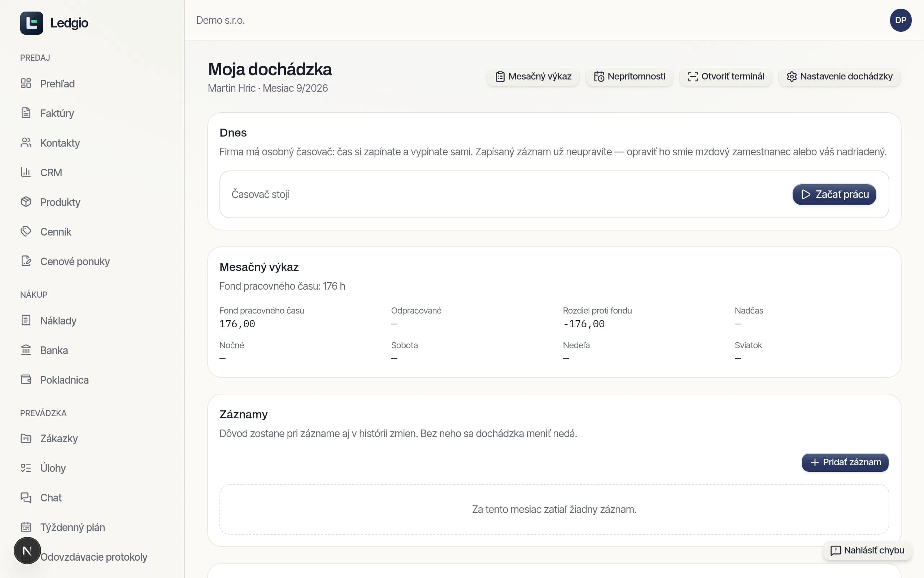Click the Faktúry document icon
This screenshot has height=578, width=924.
tap(26, 113)
